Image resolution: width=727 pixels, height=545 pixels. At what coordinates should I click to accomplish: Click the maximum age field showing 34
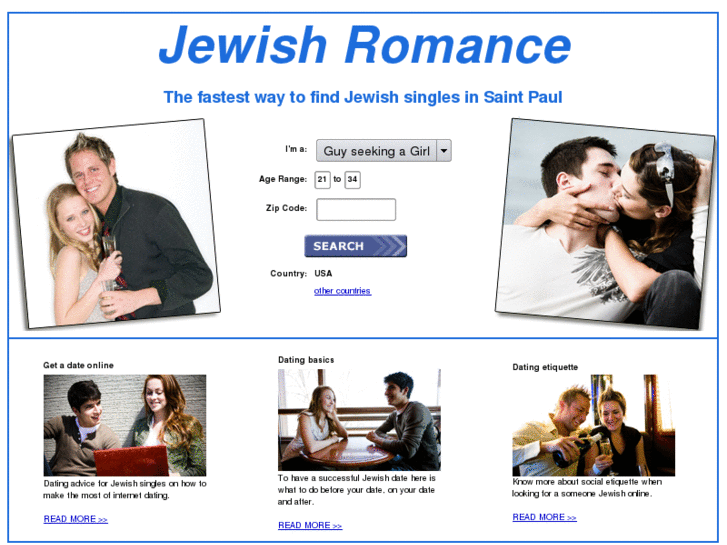click(352, 180)
